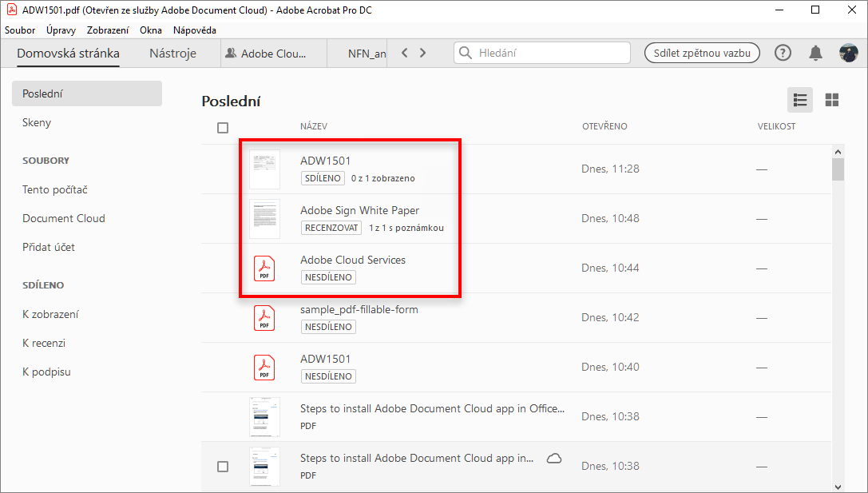Open K zobrazení shared list
This screenshot has width=868, height=493.
click(x=50, y=314)
